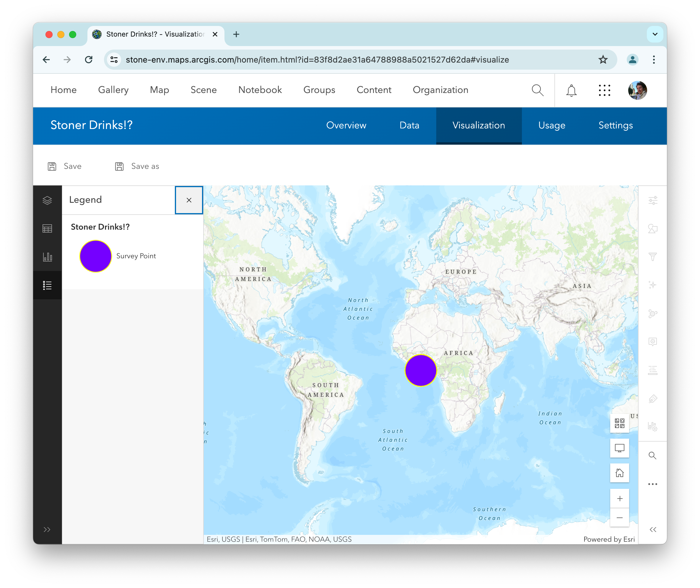Screen dimensions: 700x588
Task: Expand the left toolbar with double chevron
Action: click(x=47, y=529)
